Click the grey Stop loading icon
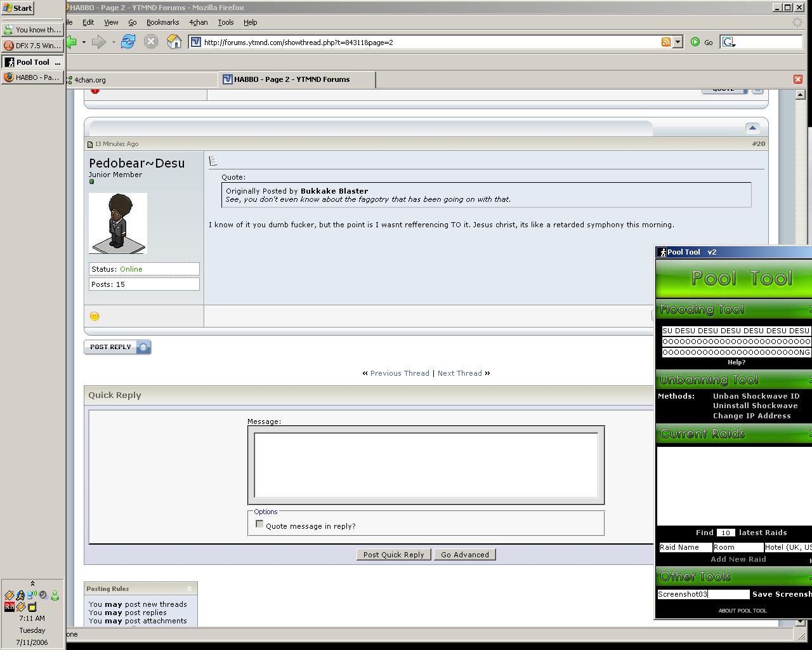This screenshot has width=812, height=650. (151, 42)
